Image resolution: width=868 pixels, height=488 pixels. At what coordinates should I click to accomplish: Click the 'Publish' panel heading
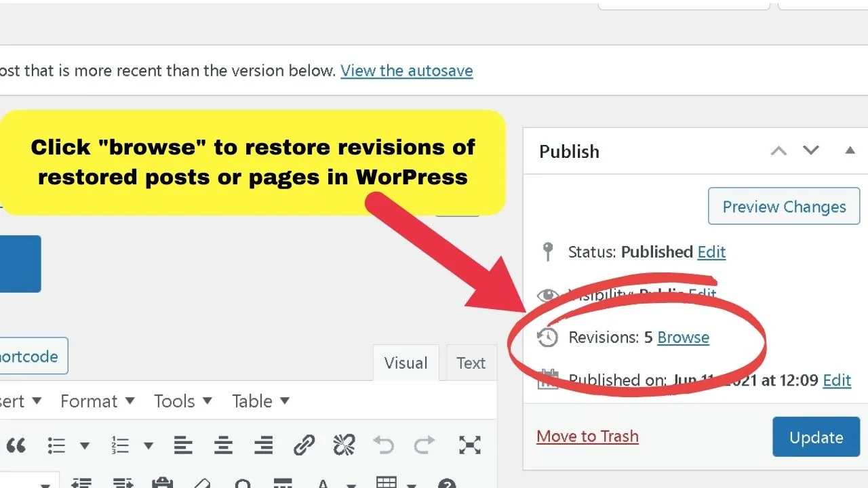point(569,152)
